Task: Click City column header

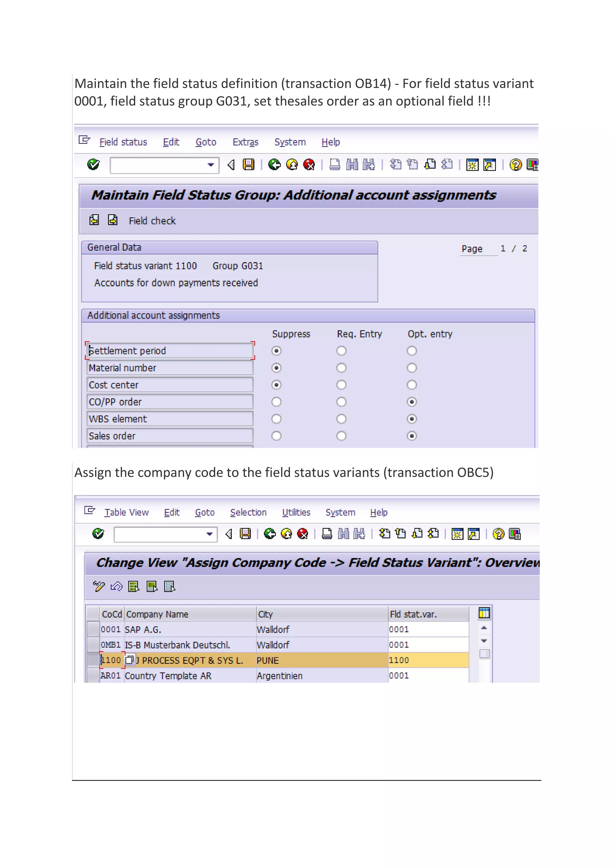Action: coord(322,614)
